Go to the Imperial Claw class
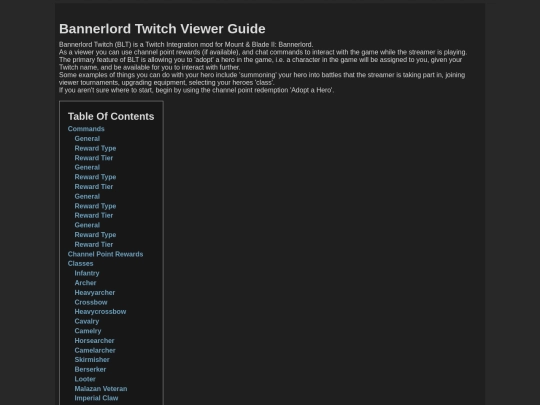The image size is (540, 405). click(x=96, y=398)
